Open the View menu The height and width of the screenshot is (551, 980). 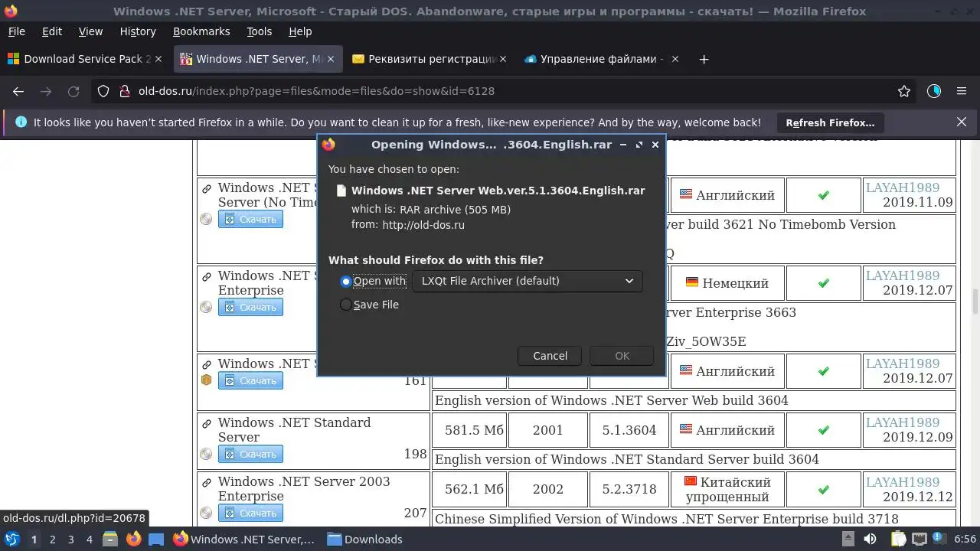(90, 31)
